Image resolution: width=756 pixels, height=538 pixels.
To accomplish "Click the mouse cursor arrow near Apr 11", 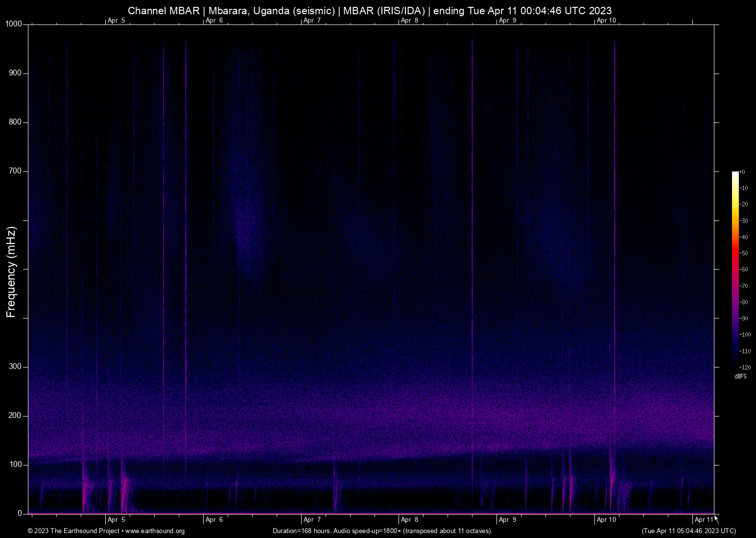I will (x=715, y=517).
